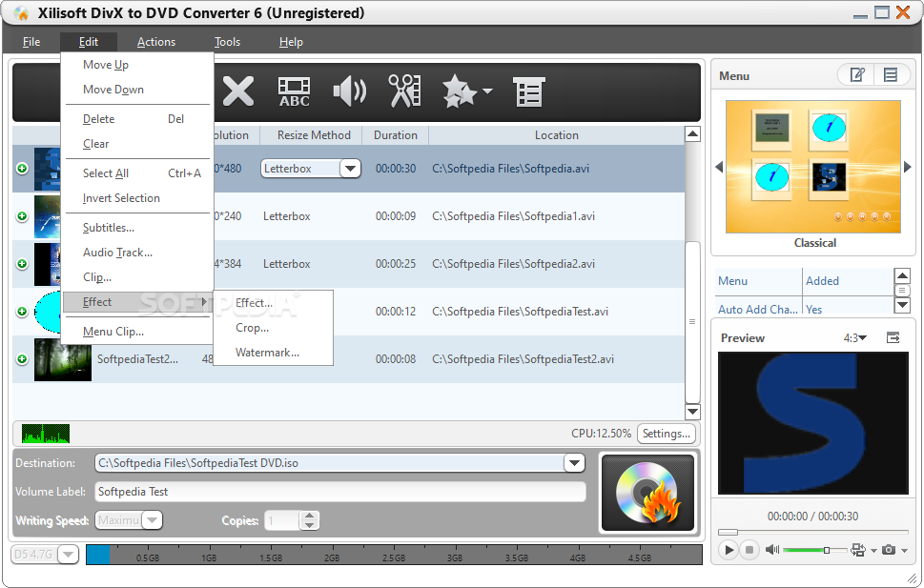
Task: Toggle the green plus on SoftpediaTest.avi row
Action: point(22,311)
